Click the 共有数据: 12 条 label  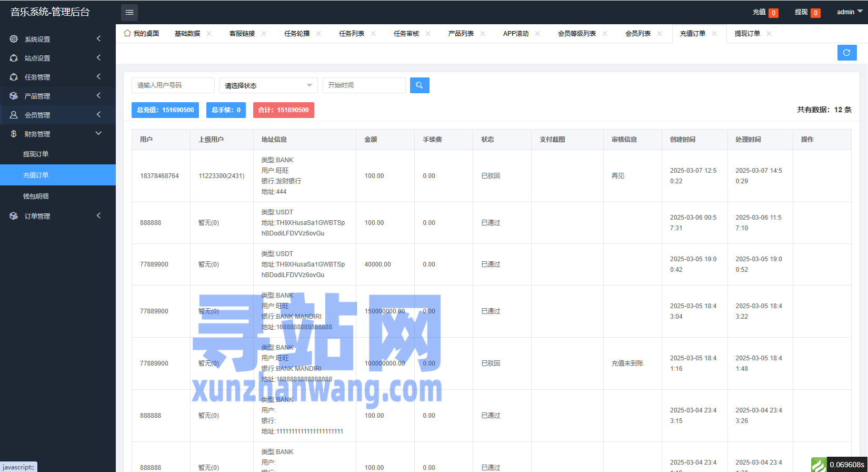[x=824, y=110]
